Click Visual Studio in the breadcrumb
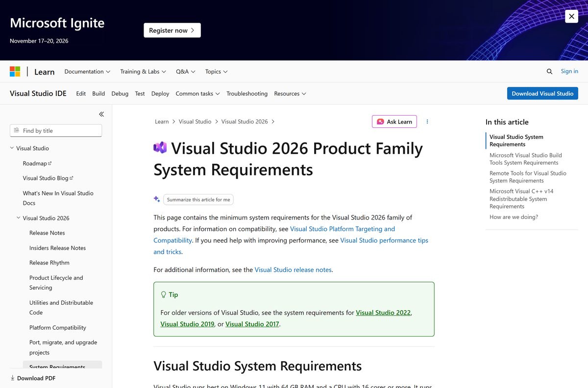The height and width of the screenshot is (388, 588). (x=195, y=121)
